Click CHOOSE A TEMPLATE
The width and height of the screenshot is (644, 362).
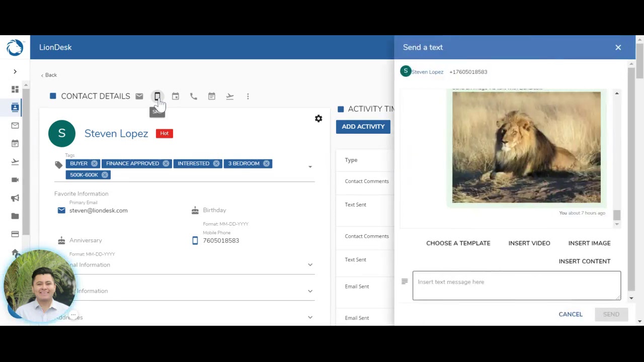(458, 243)
